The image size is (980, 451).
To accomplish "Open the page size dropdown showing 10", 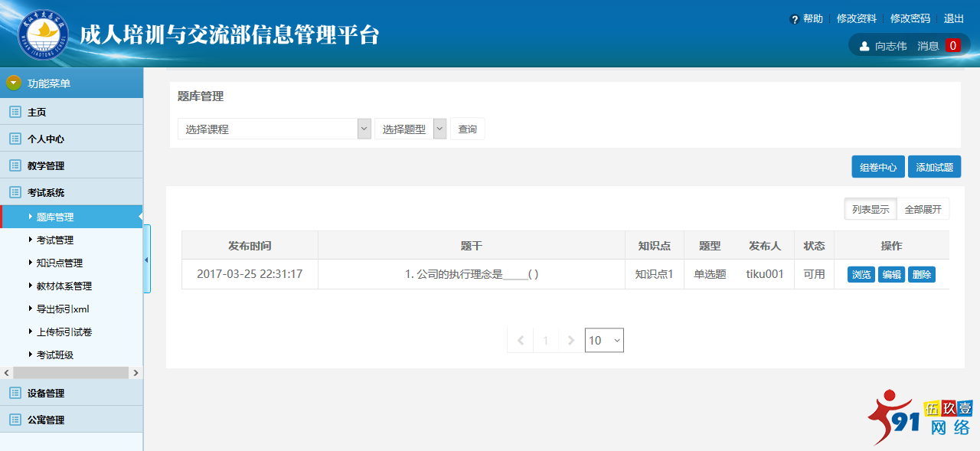I will point(604,340).
